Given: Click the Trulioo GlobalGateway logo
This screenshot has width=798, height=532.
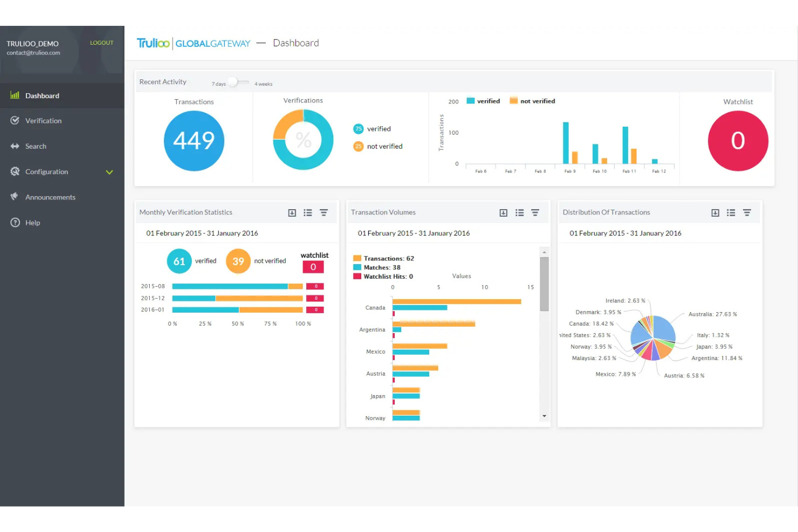Looking at the screenshot, I should [x=193, y=43].
